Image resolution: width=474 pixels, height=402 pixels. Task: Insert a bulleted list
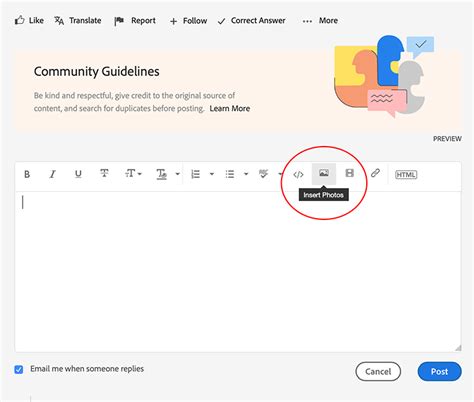230,174
